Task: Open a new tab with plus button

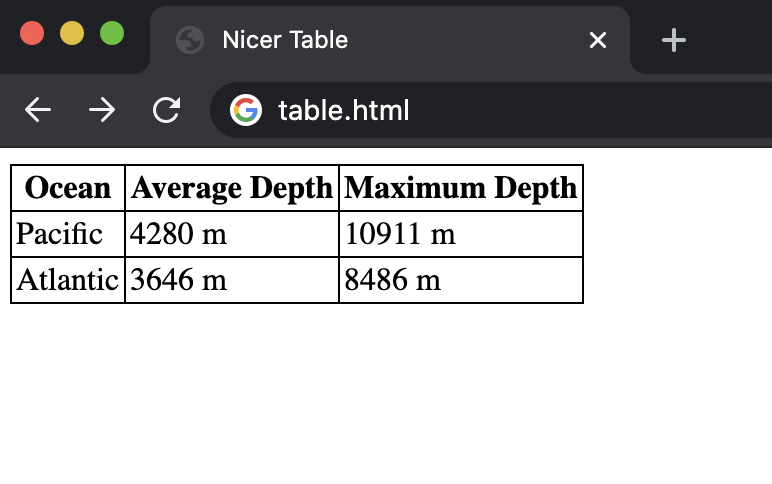Action: coord(674,40)
